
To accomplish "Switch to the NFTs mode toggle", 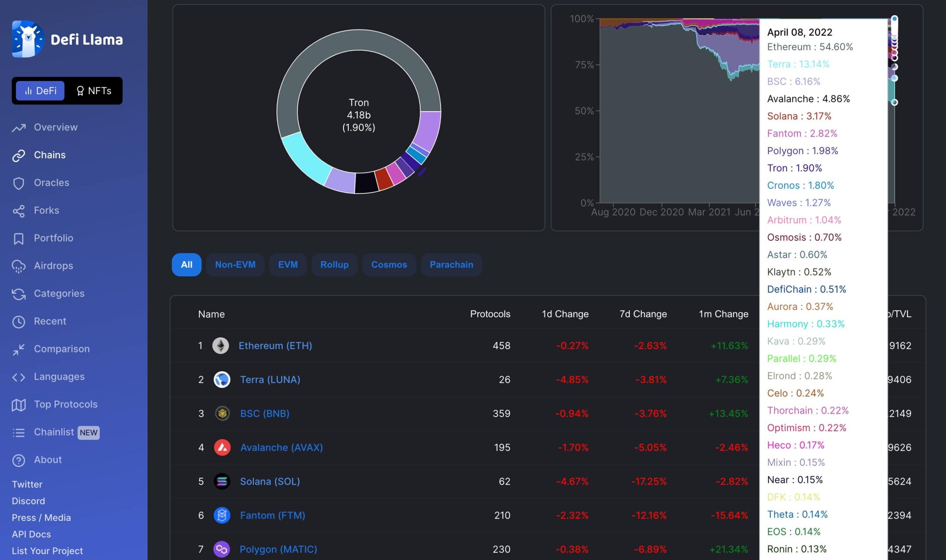I will (x=93, y=91).
